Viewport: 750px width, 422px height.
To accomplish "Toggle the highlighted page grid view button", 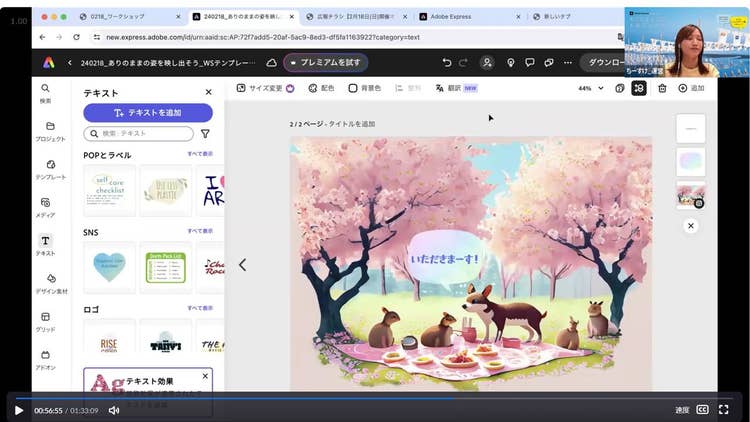I will pyautogui.click(x=639, y=88).
